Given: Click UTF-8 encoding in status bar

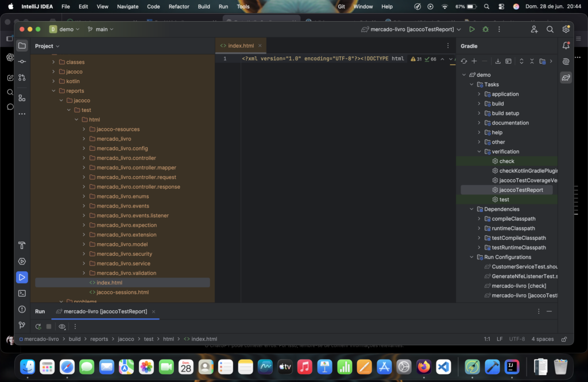Looking at the screenshot, I should [517, 340].
